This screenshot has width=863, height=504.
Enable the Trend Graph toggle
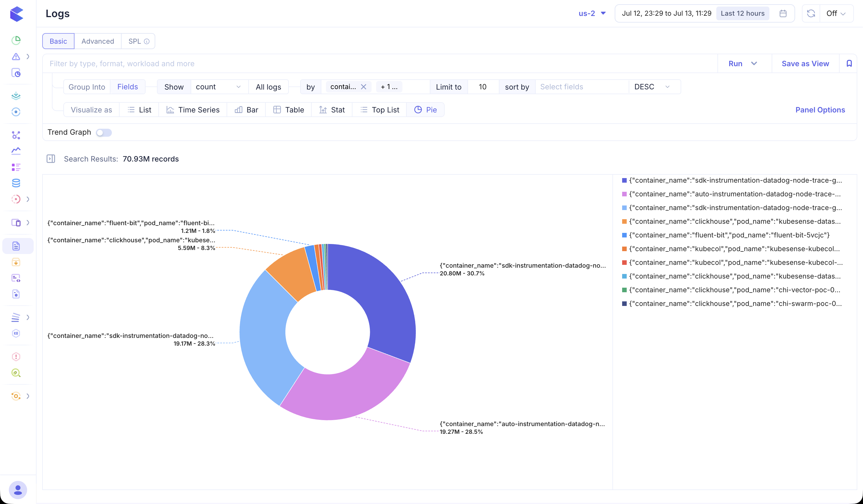(104, 132)
